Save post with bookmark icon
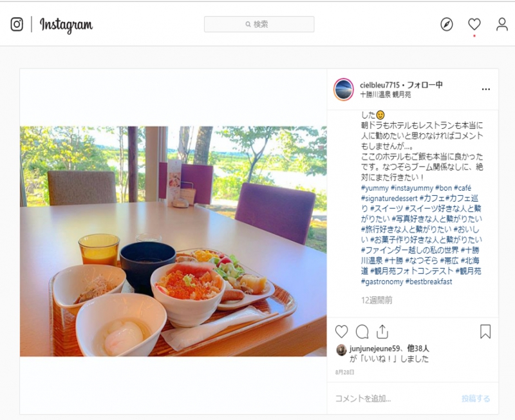Screen dimensions: 515x420 pyautogui.click(x=485, y=332)
